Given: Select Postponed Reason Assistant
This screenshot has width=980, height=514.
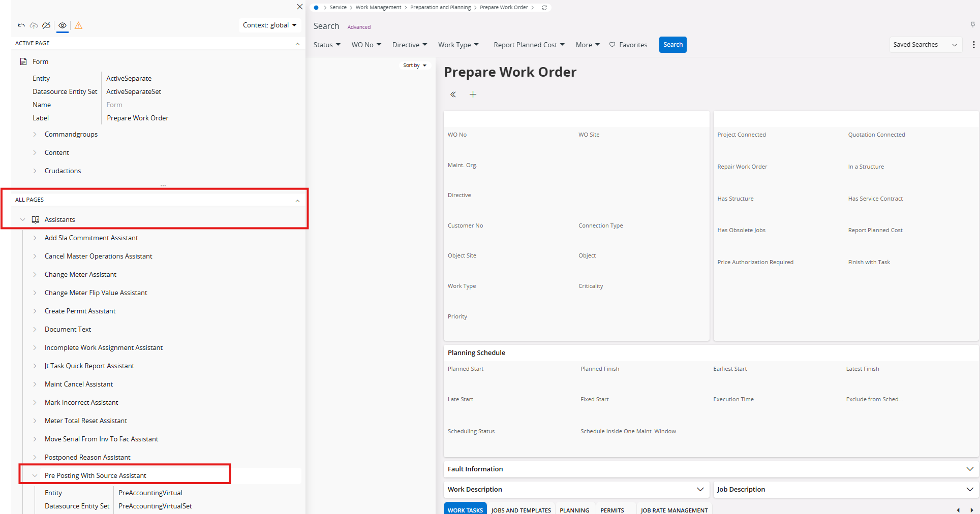Looking at the screenshot, I should point(87,457).
